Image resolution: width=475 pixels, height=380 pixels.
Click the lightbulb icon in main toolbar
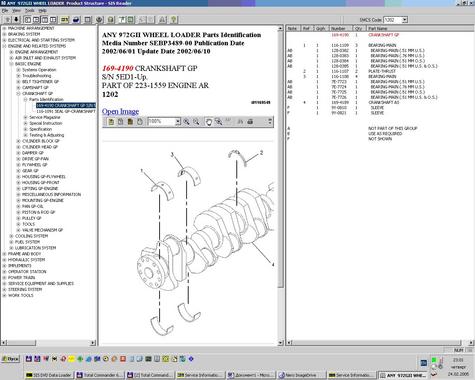pyautogui.click(x=173, y=20)
